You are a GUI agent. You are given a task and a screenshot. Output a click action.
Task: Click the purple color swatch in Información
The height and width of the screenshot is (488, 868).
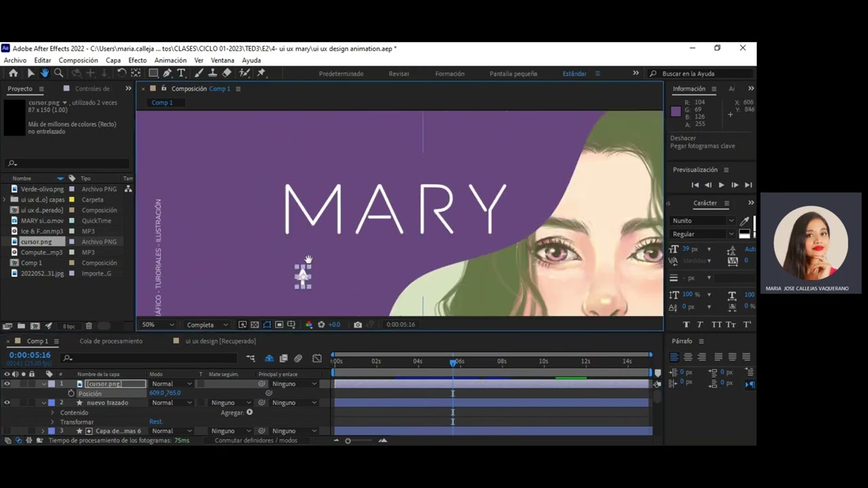[x=675, y=112]
